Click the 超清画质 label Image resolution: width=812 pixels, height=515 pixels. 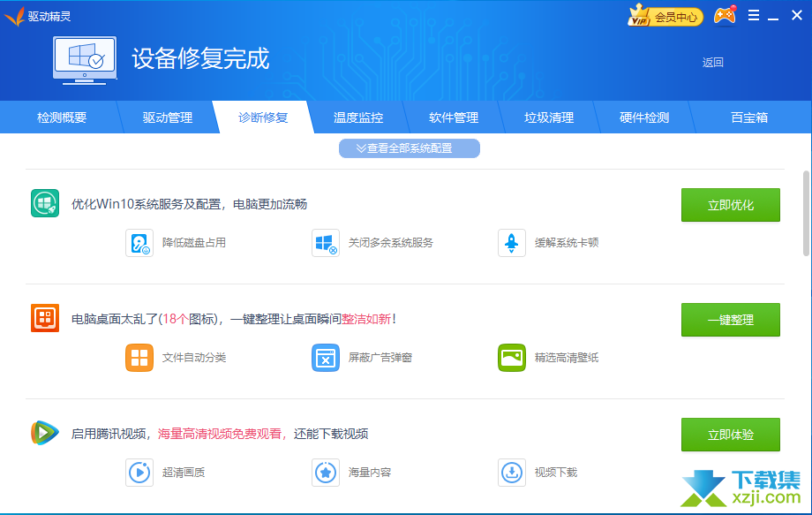pyautogui.click(x=184, y=473)
